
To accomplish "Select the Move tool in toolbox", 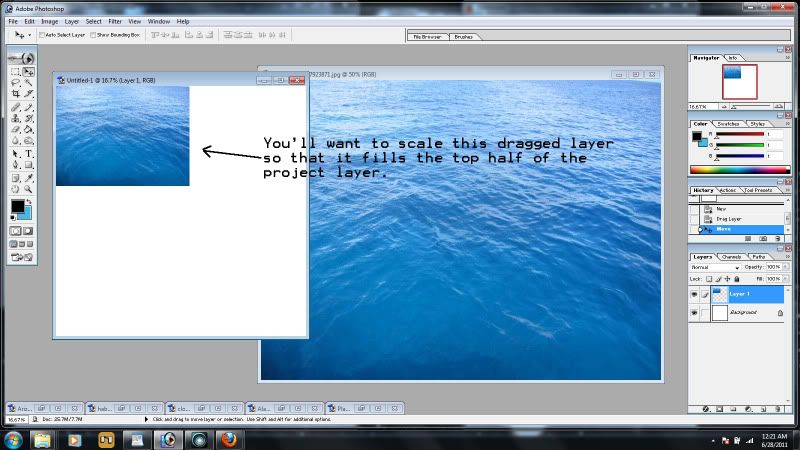I will point(29,72).
